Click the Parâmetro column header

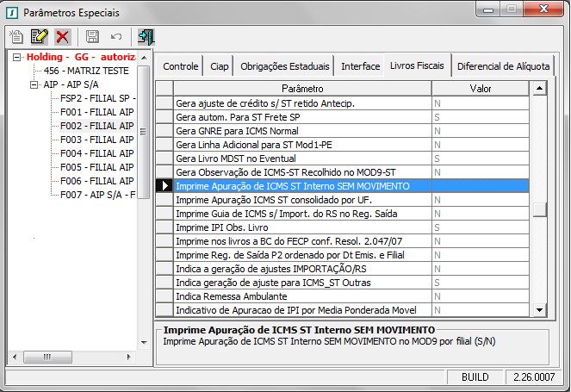pyautogui.click(x=301, y=89)
